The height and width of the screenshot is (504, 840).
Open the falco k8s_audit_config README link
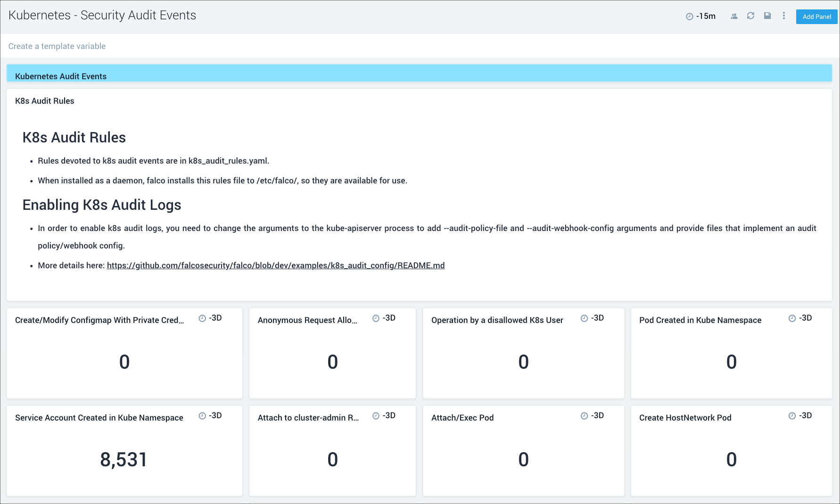[276, 265]
